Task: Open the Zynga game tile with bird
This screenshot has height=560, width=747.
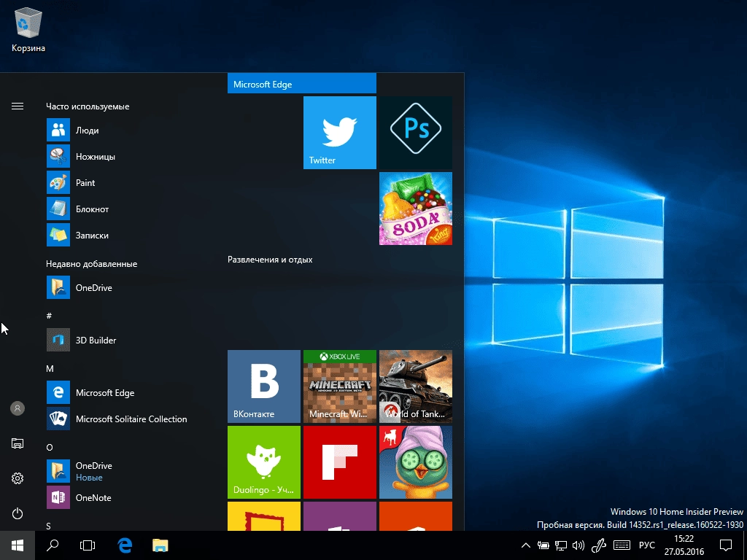Action: pyautogui.click(x=415, y=462)
